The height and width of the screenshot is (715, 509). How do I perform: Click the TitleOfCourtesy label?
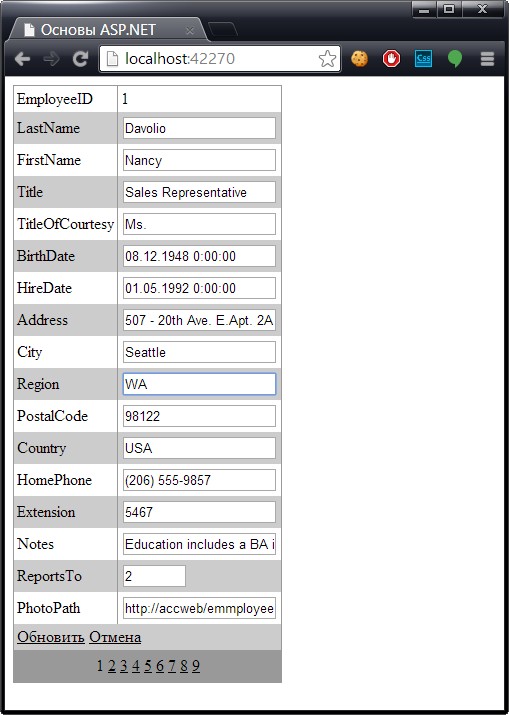(x=65, y=224)
